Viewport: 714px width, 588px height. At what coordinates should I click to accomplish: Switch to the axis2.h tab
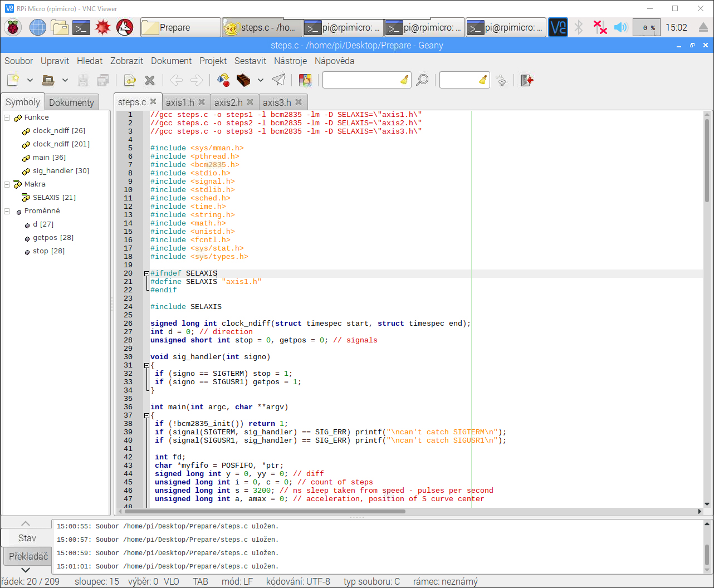coord(228,102)
